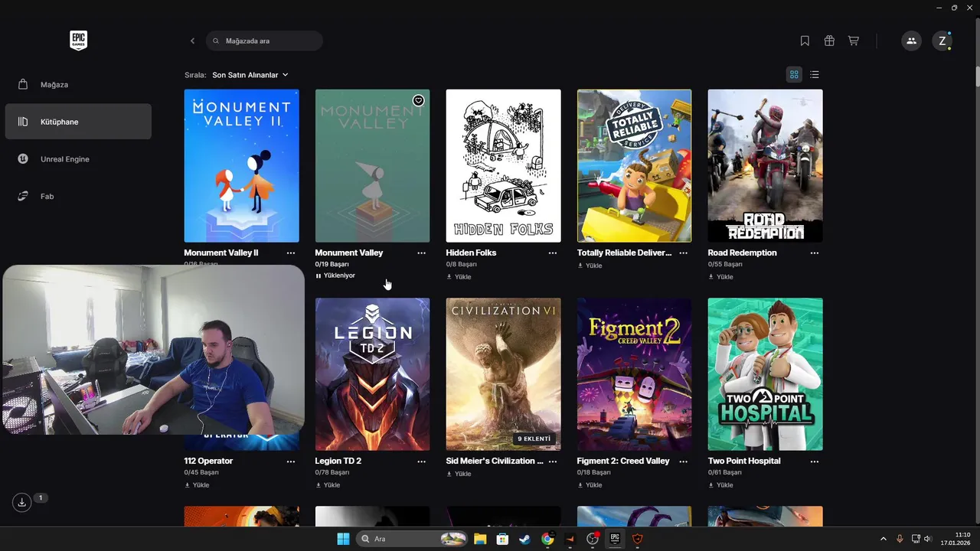This screenshot has height=551, width=980.
Task: Click Yükle under Legion TD 2
Action: 328,485
